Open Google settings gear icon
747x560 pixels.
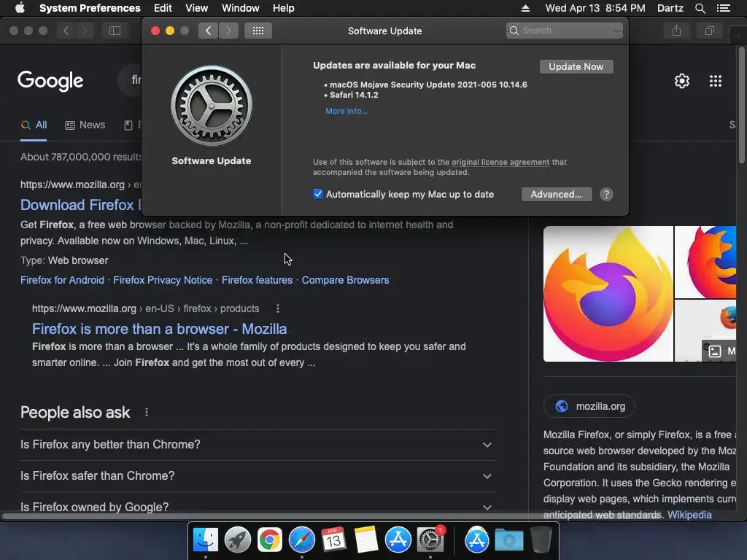click(682, 81)
